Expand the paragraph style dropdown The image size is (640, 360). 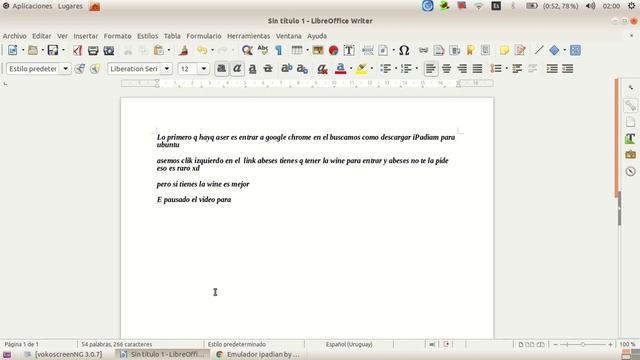(65, 69)
